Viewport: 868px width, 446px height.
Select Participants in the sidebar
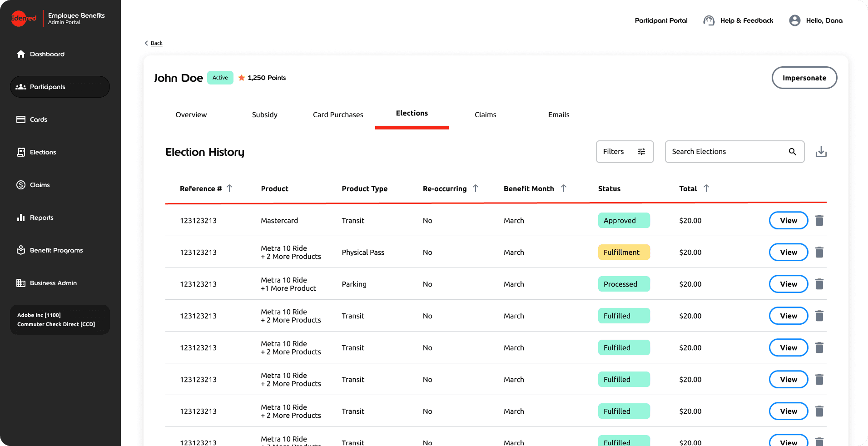tap(60, 87)
